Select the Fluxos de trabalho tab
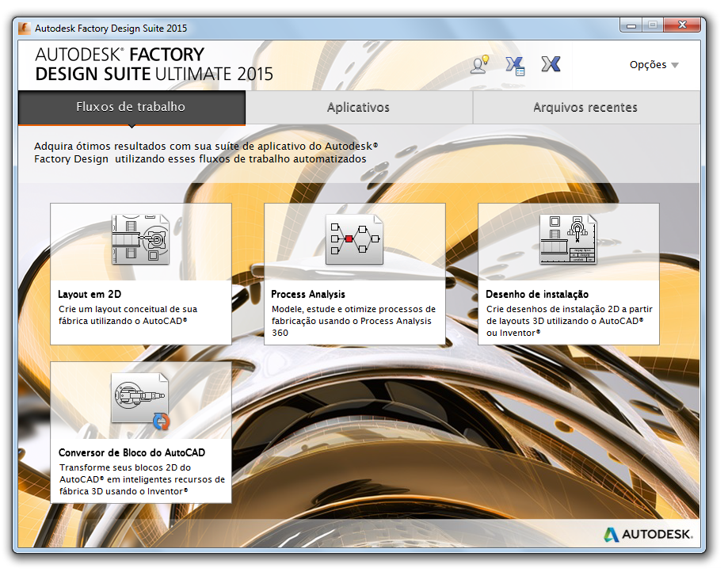Screen dimensions: 728x572 tap(131, 107)
